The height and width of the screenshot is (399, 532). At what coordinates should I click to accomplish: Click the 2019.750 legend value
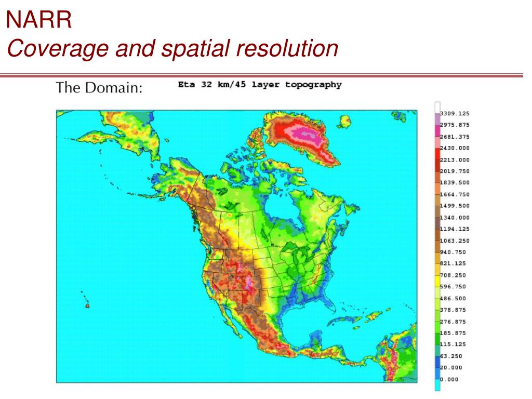pos(455,171)
